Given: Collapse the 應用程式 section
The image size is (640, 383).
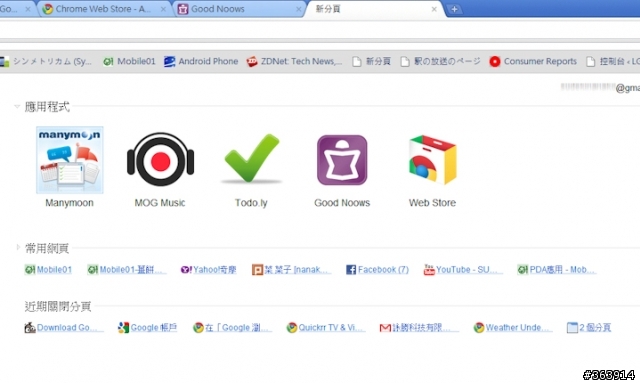Looking at the screenshot, I should pyautogui.click(x=17, y=107).
